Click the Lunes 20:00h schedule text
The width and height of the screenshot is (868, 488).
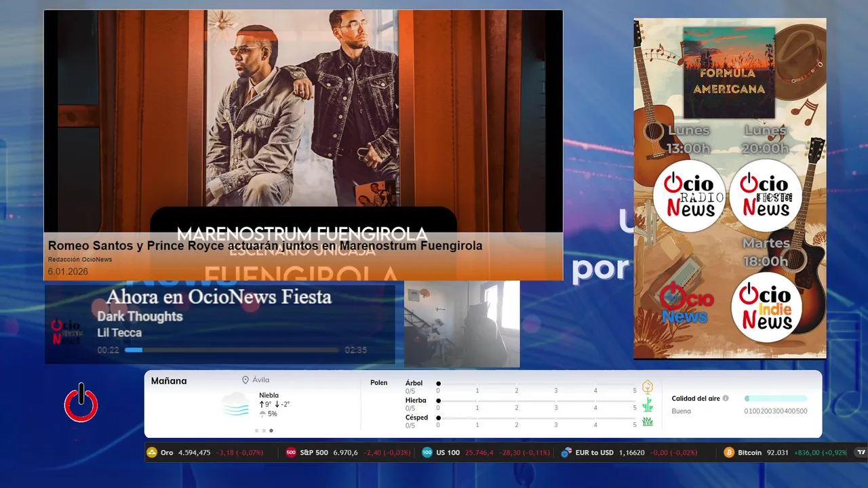(x=765, y=139)
